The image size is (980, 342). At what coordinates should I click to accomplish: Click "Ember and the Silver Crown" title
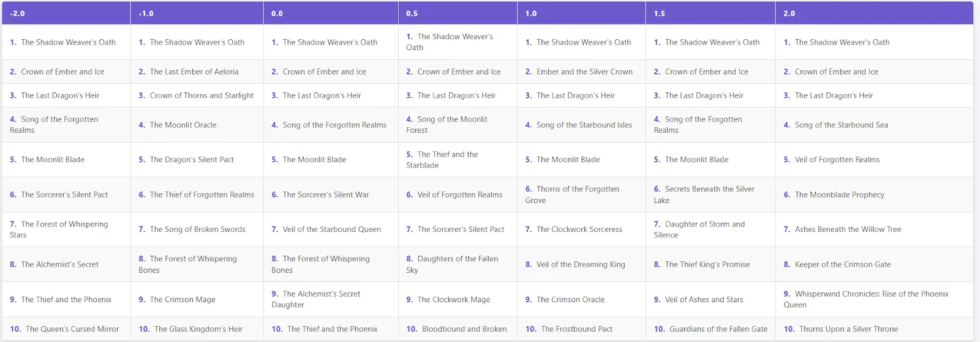[584, 72]
